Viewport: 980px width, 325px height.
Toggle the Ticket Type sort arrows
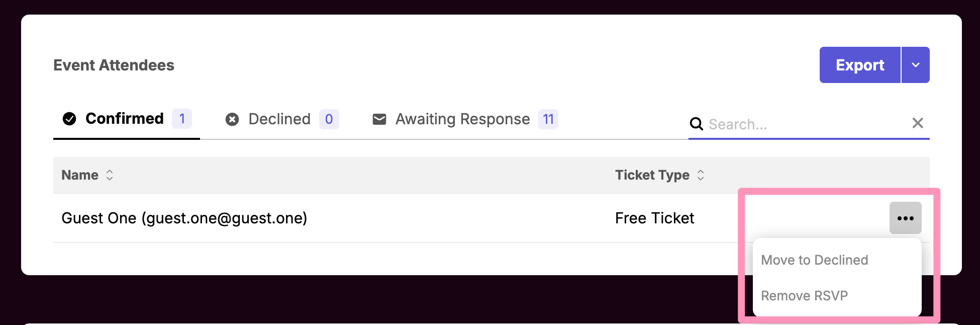[x=701, y=175]
